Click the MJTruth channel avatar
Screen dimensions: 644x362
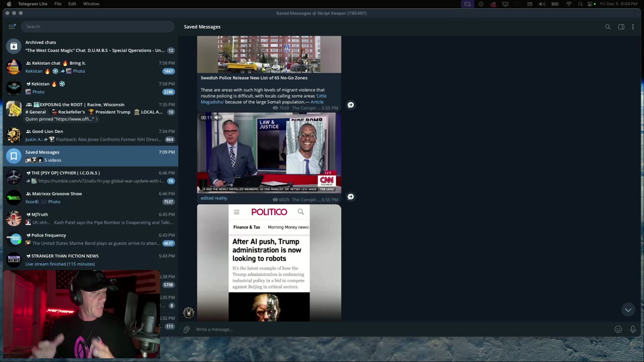tap(14, 218)
